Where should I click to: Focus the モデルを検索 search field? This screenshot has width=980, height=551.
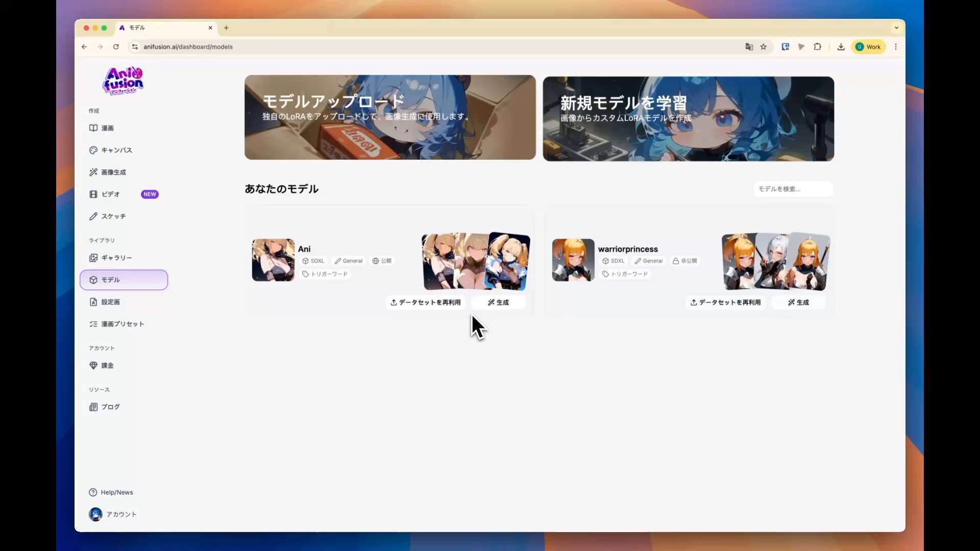[x=793, y=189]
